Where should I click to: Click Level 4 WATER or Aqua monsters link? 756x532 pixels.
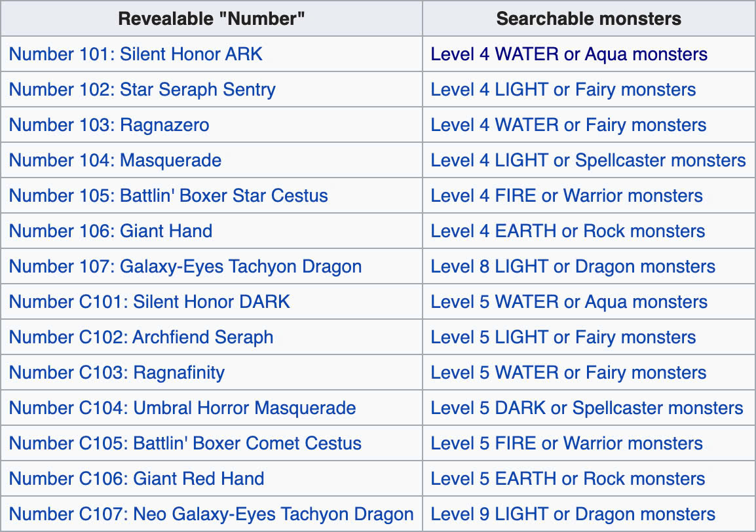(x=569, y=54)
